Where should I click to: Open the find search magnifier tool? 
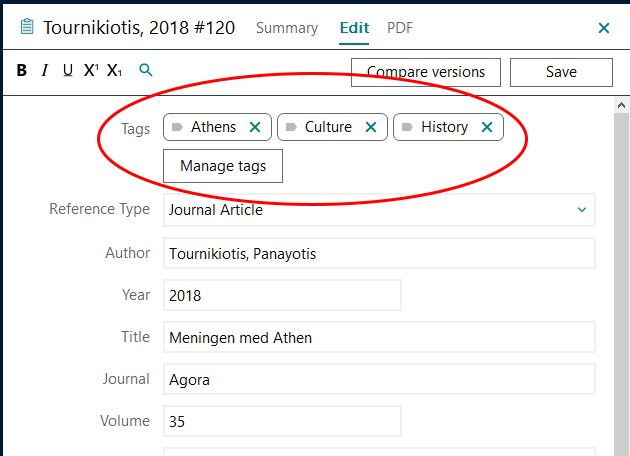[146, 70]
